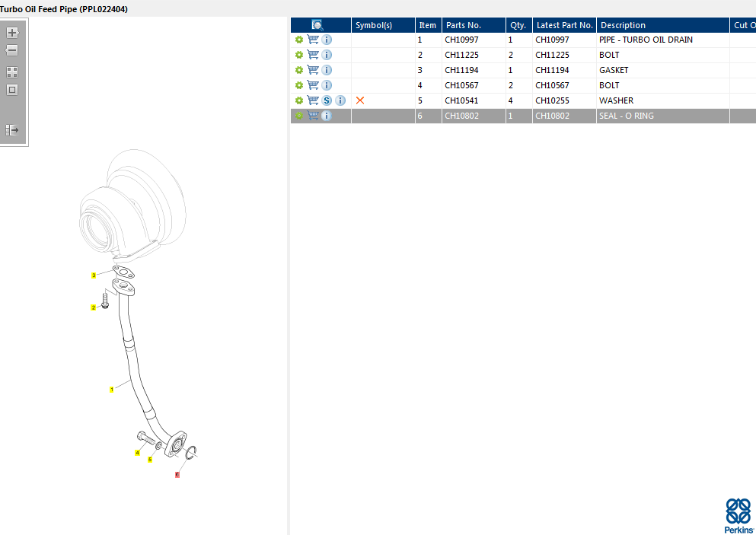Click part number CH10997 in Parts No. column
Image resolution: width=756 pixels, height=535 pixels.
[461, 40]
